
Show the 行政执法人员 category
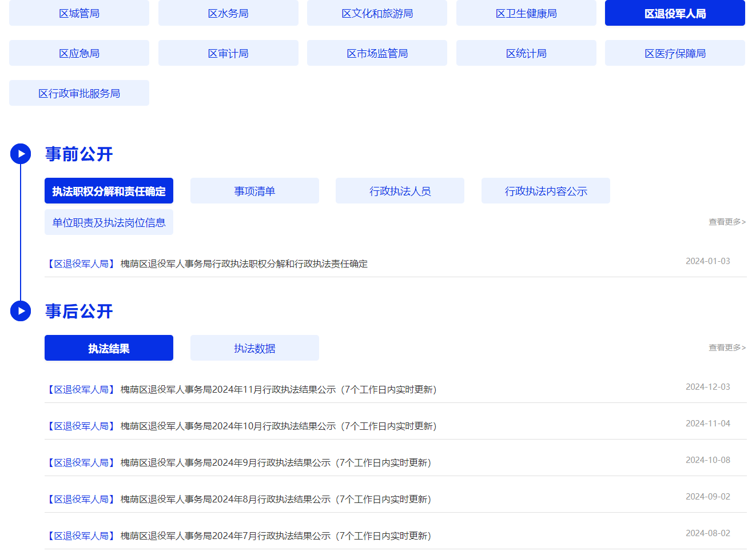(x=400, y=191)
